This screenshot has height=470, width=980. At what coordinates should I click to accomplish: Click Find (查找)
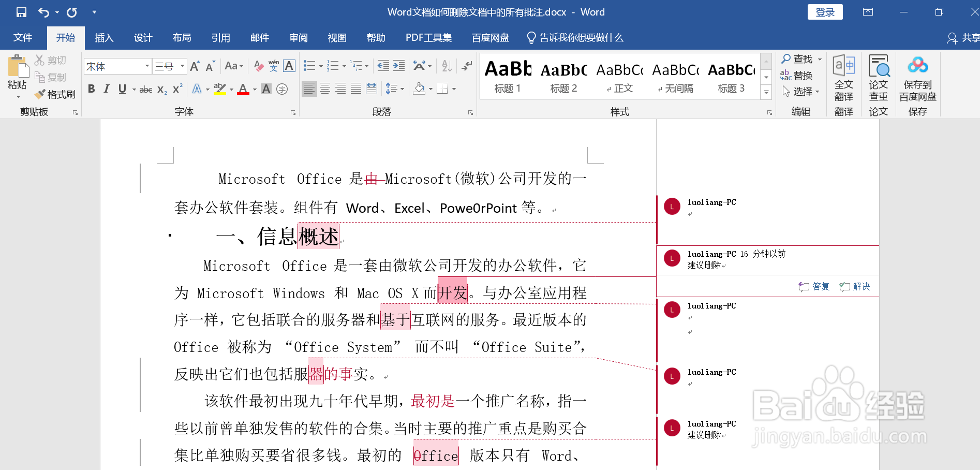[x=797, y=59]
